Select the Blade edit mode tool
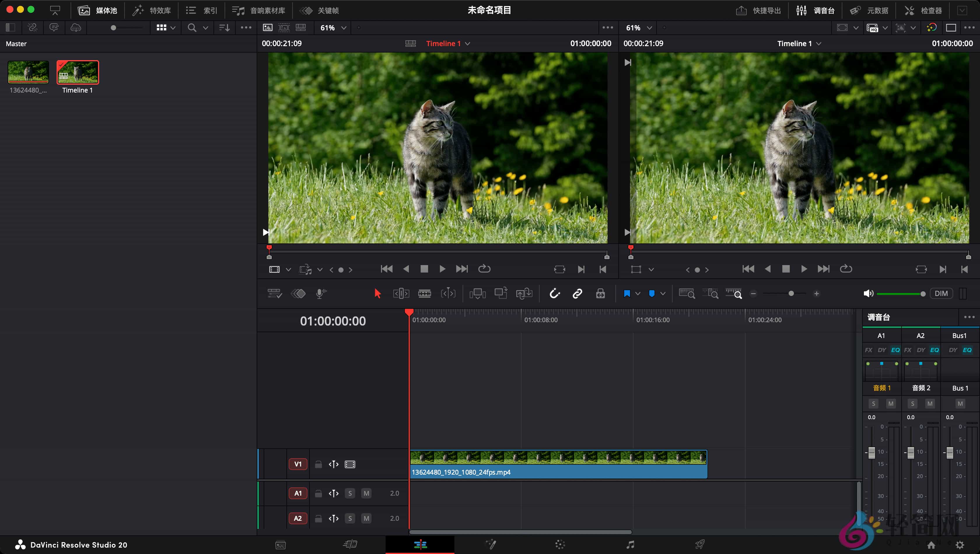The image size is (980, 554). coord(425,294)
